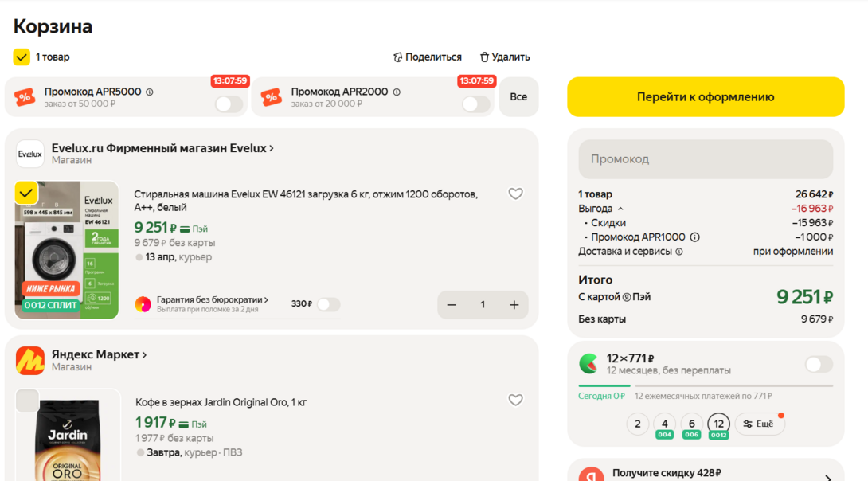Click the Итого price 9 251 ₽
868x481 pixels.
pyautogui.click(x=804, y=297)
